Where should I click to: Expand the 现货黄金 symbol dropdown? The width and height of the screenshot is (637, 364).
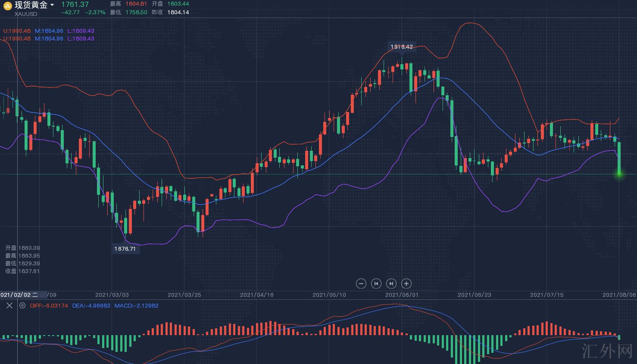coord(52,5)
